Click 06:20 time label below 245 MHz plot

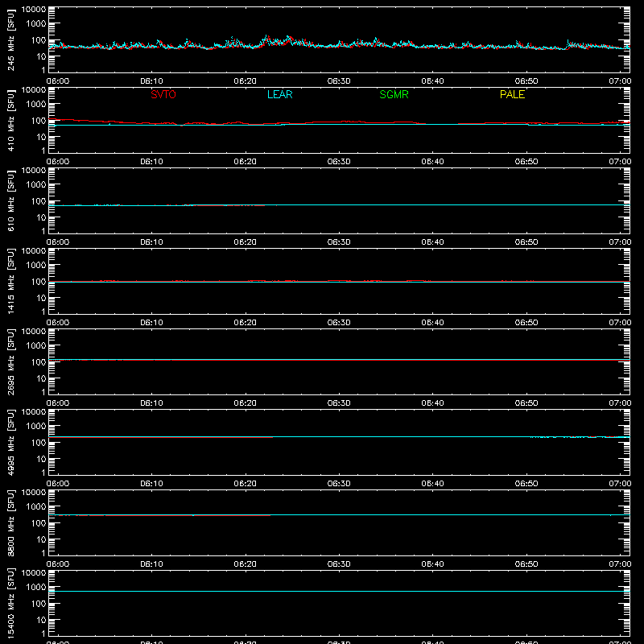tap(246, 81)
